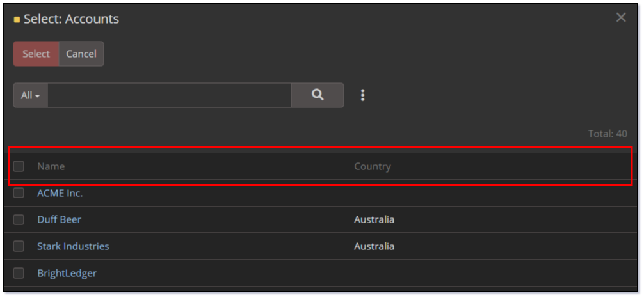Click the Select: Accounts dialog title
The width and height of the screenshot is (644, 298).
pyautogui.click(x=72, y=19)
